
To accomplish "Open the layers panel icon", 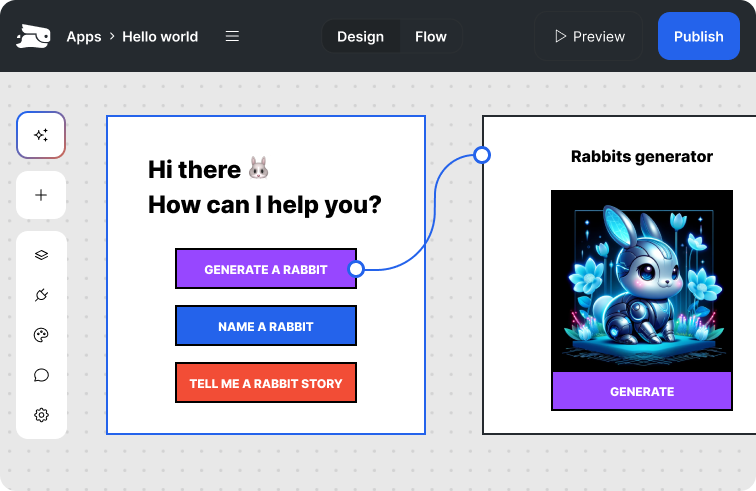I will tap(41, 255).
